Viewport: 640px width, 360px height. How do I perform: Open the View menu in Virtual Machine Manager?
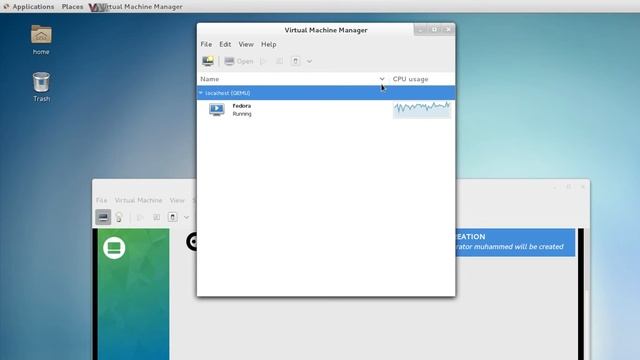point(246,44)
